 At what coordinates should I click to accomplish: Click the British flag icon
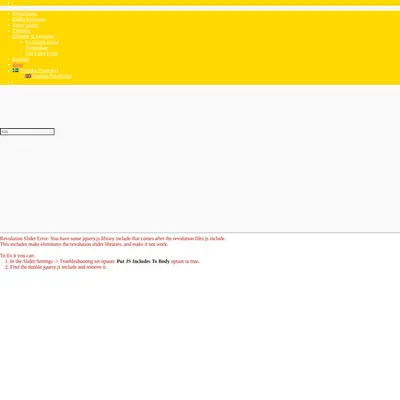[28, 76]
